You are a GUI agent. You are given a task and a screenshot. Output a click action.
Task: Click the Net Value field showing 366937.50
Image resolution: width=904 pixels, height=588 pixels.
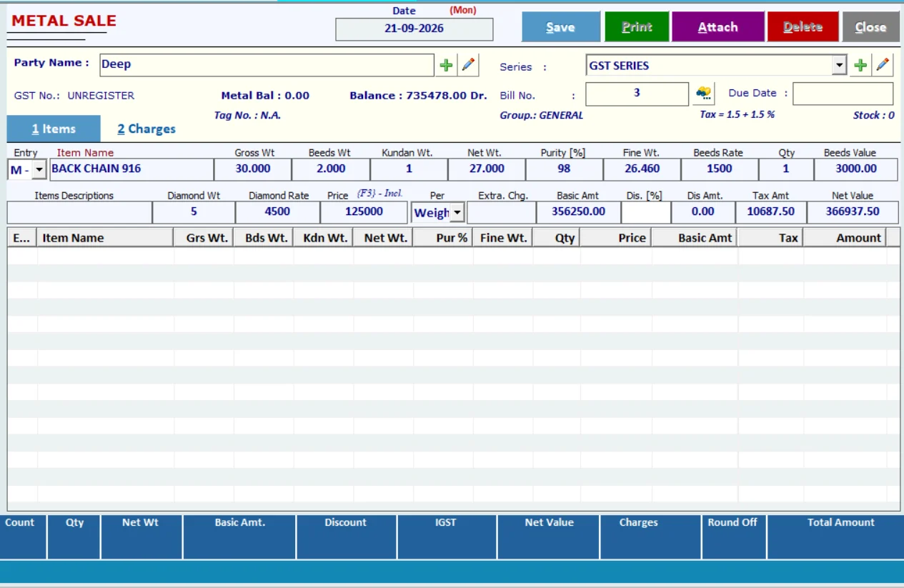pyautogui.click(x=853, y=212)
